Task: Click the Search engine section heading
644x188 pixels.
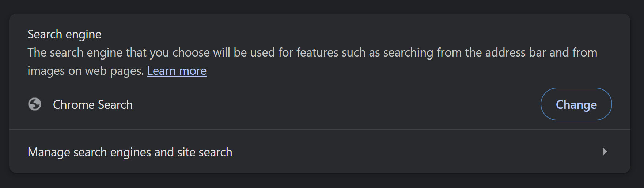Action: (64, 34)
